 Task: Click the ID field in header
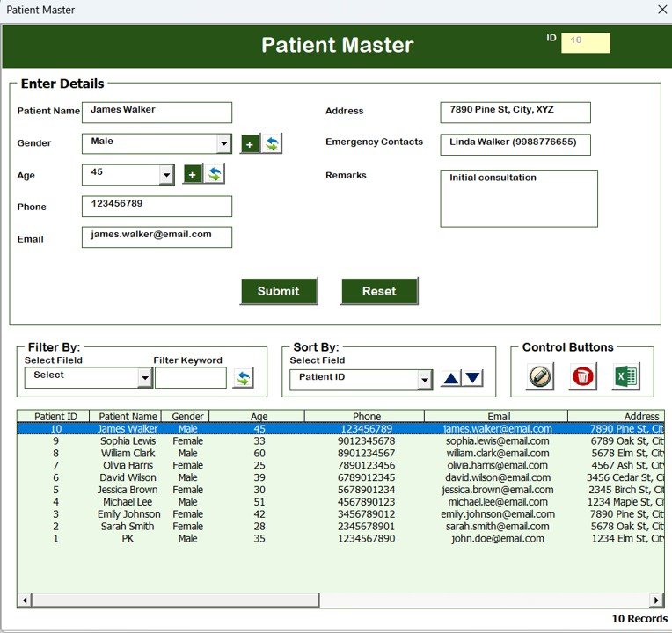click(586, 43)
